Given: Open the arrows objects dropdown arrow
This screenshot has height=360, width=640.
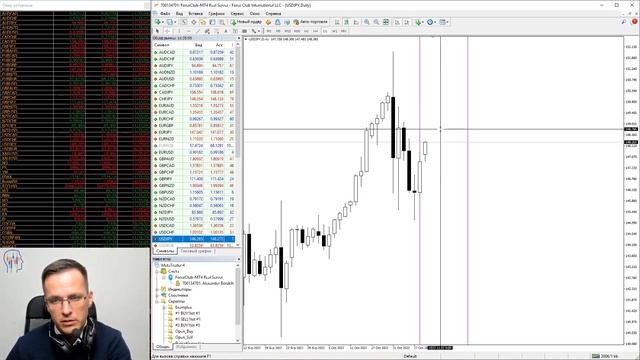Looking at the screenshot, I should [x=258, y=31].
